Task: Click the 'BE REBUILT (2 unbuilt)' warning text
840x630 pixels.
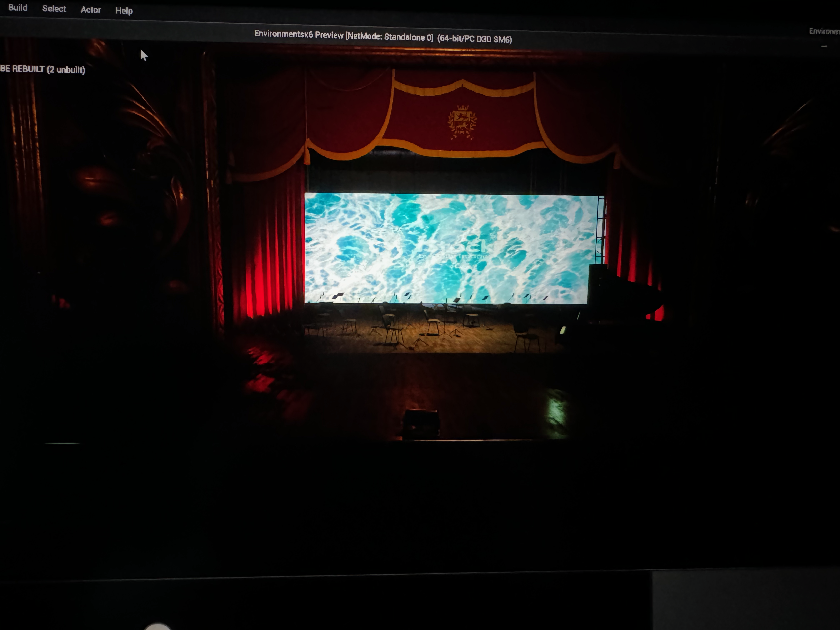Action: click(42, 70)
